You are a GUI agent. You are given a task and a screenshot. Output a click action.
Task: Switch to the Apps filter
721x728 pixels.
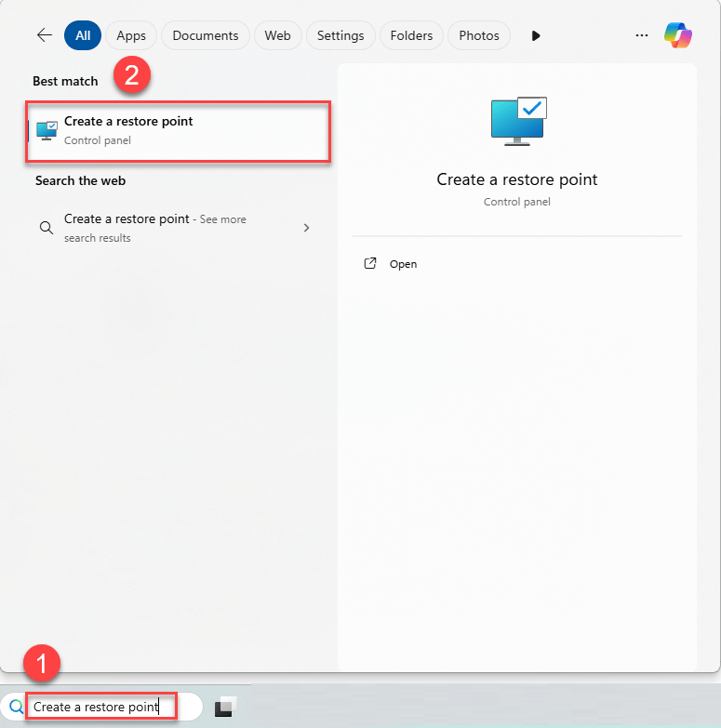131,35
